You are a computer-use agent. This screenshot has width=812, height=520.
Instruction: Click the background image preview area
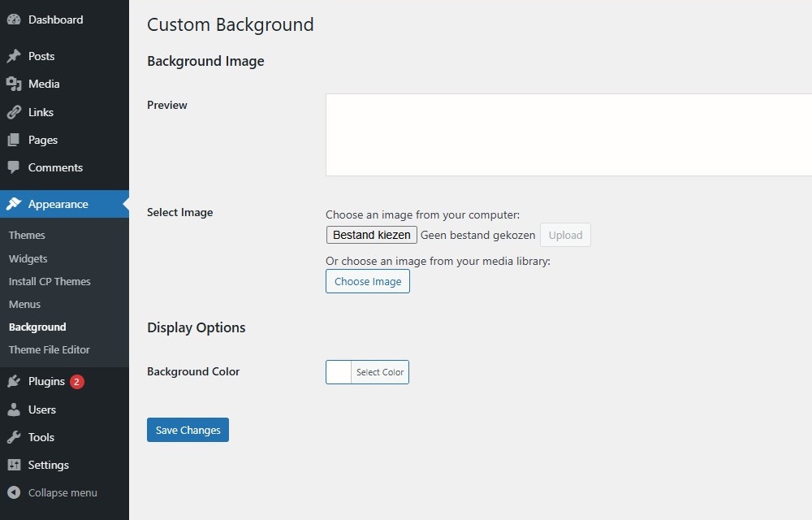point(568,135)
